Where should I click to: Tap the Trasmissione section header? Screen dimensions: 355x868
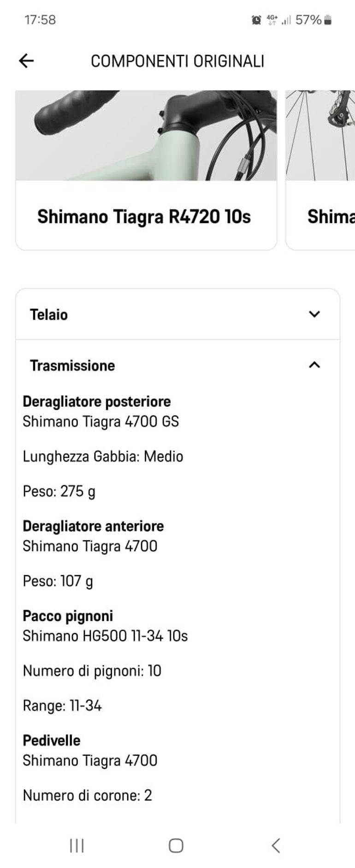pos(72,365)
